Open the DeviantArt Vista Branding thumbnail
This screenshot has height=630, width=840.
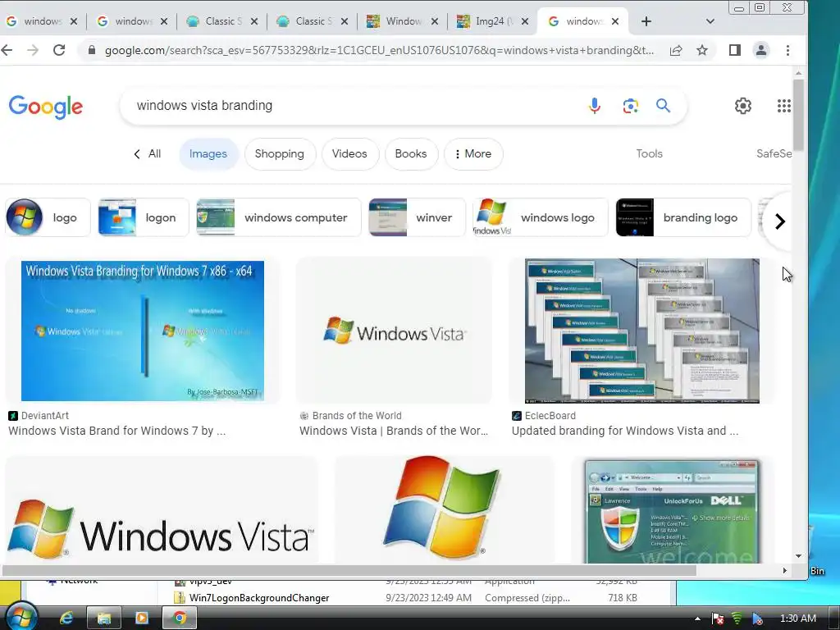[143, 331]
